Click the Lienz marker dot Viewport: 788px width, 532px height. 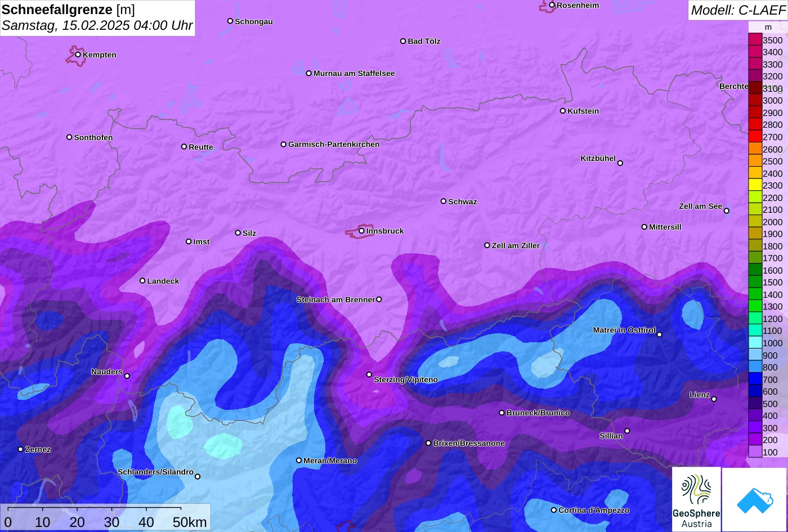pyautogui.click(x=714, y=399)
